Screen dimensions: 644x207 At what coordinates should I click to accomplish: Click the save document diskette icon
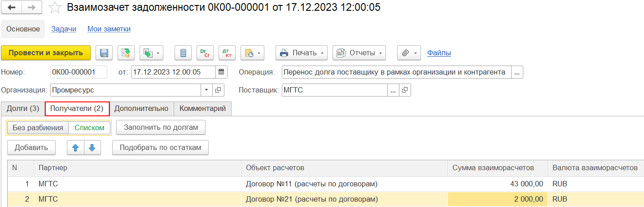point(104,53)
